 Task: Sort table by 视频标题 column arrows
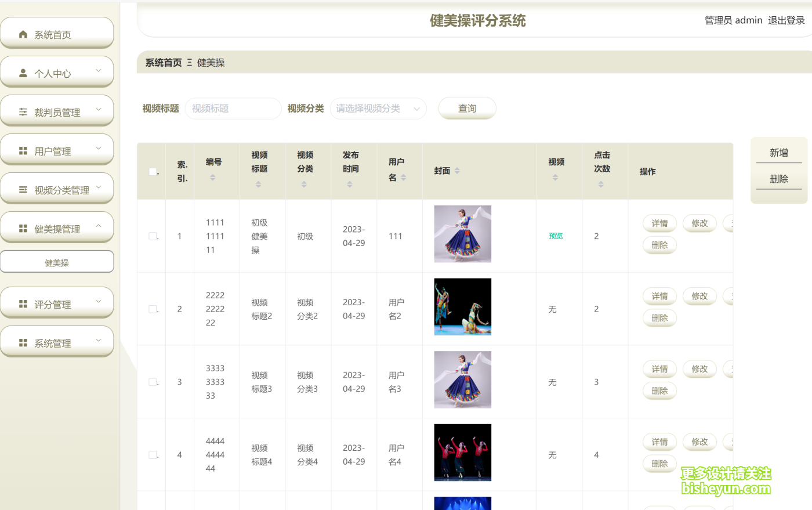(x=259, y=185)
